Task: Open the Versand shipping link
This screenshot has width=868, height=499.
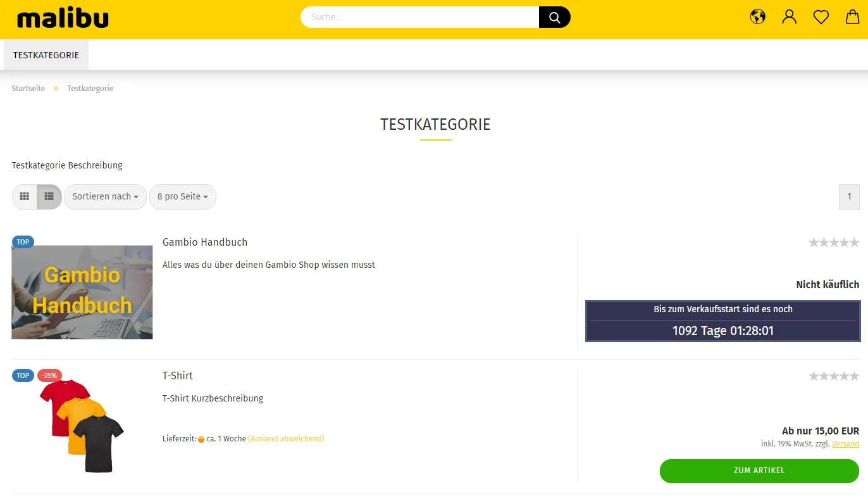Action: tap(845, 444)
